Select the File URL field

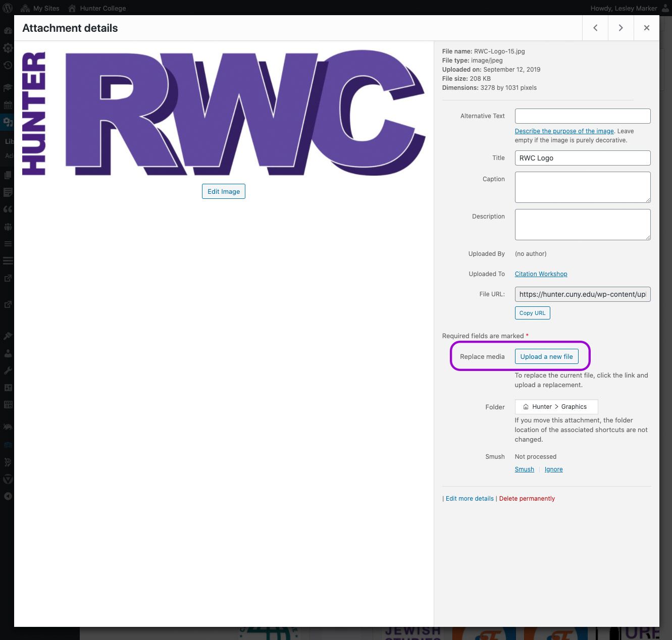point(583,294)
